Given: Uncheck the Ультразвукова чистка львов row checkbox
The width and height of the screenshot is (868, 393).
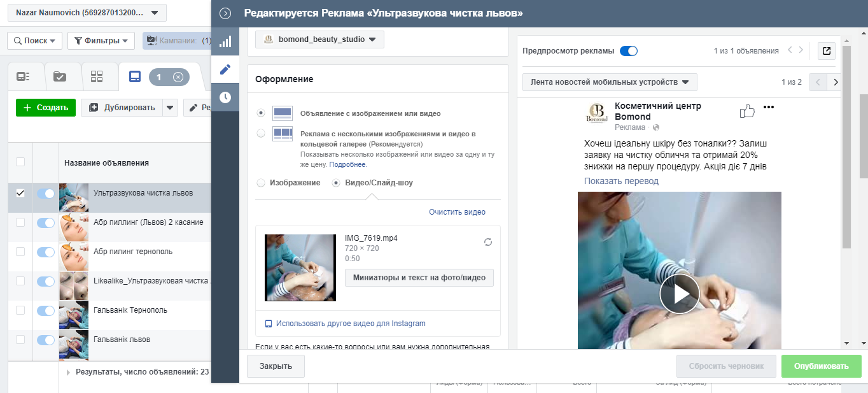Looking at the screenshot, I should point(20,193).
